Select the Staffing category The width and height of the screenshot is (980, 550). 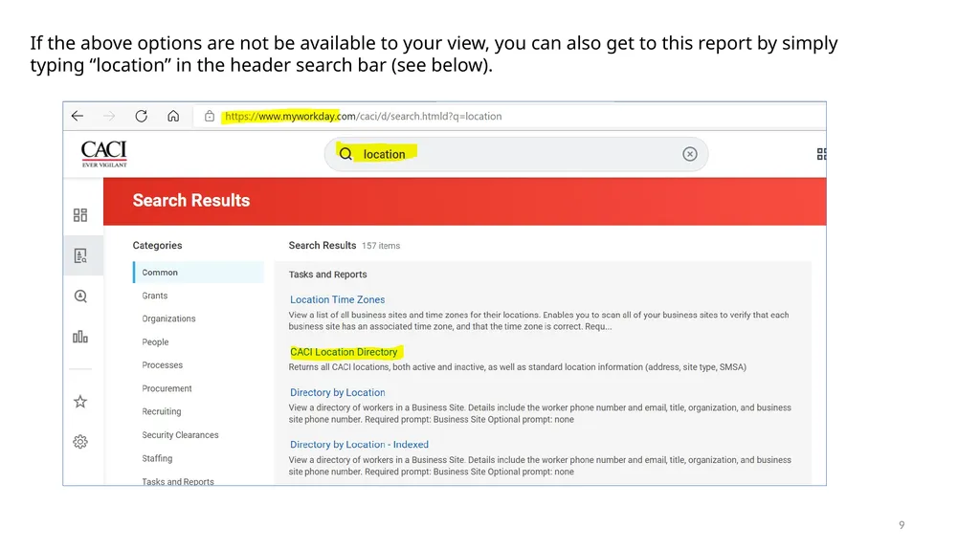[x=157, y=458]
